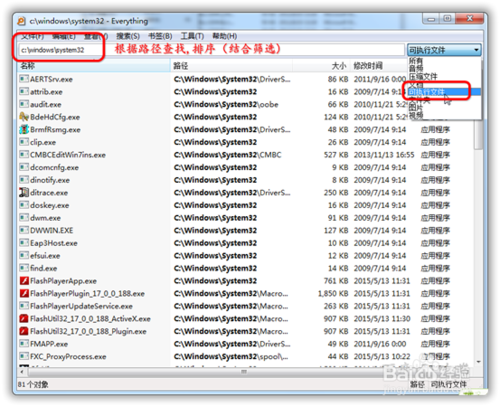Open the 编辑(E) menu
Viewport: 500px width, 407px height.
coord(64,36)
